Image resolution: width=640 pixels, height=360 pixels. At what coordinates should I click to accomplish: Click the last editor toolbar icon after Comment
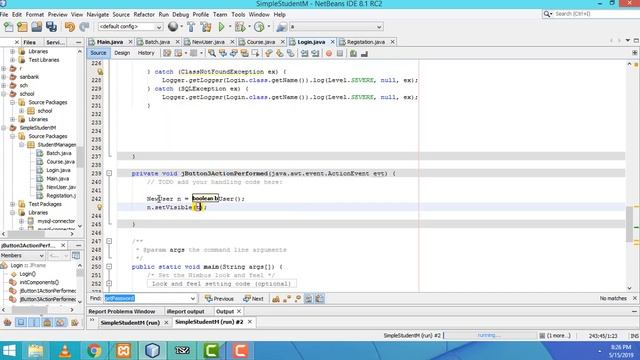pos(364,53)
